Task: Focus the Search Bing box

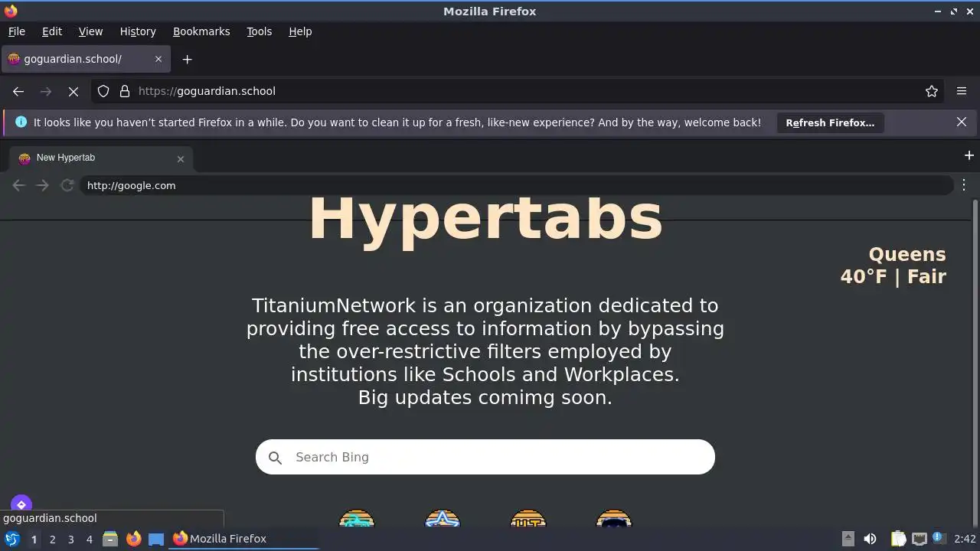Action: tap(485, 457)
